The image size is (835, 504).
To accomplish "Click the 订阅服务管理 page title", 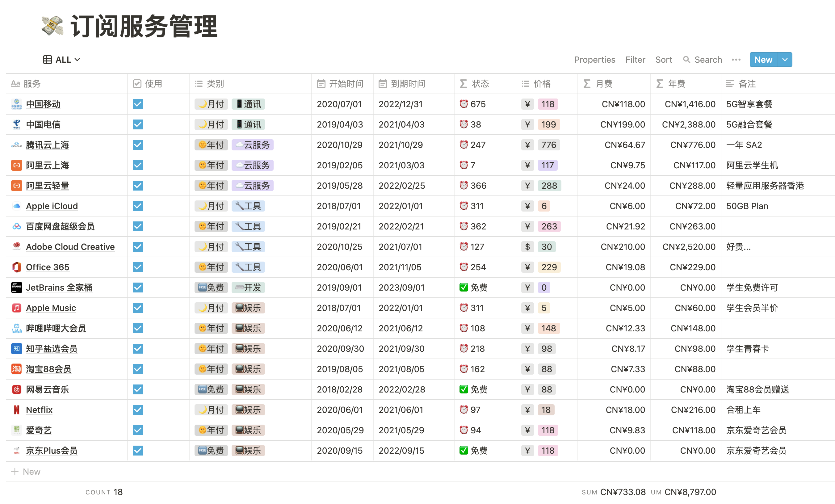I will click(x=144, y=26).
